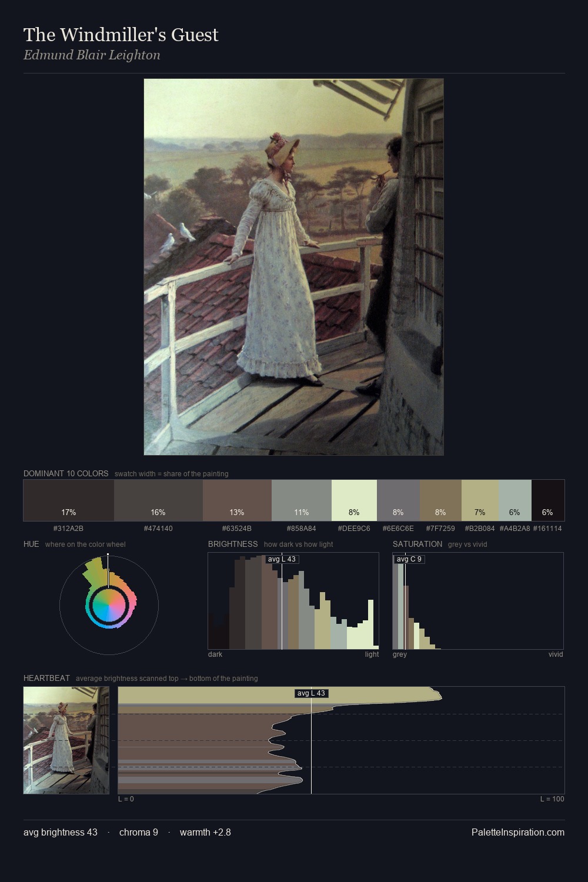Click the 'dark' axis label under brightness
This screenshot has height=882, width=588.
pyautogui.click(x=215, y=654)
